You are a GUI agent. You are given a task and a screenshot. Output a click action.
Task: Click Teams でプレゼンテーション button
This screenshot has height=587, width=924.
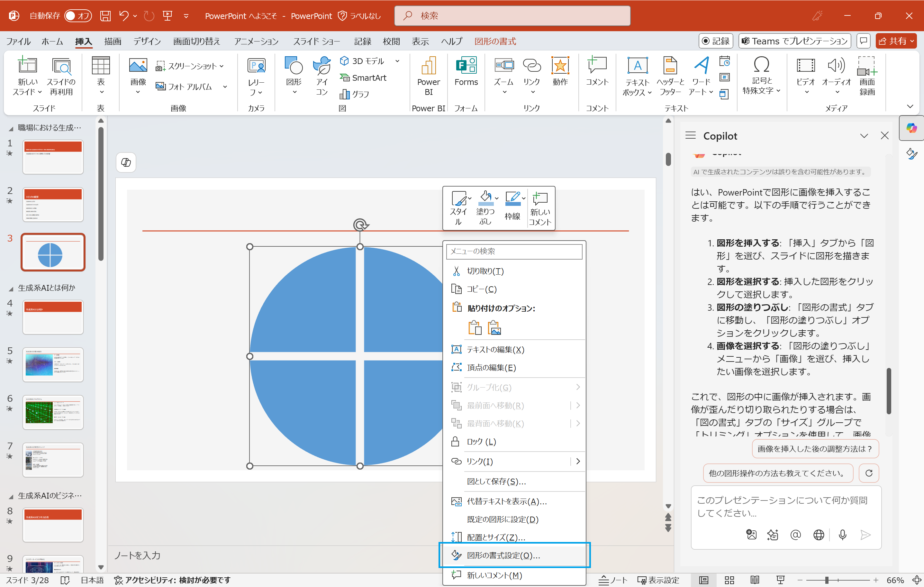pos(794,41)
